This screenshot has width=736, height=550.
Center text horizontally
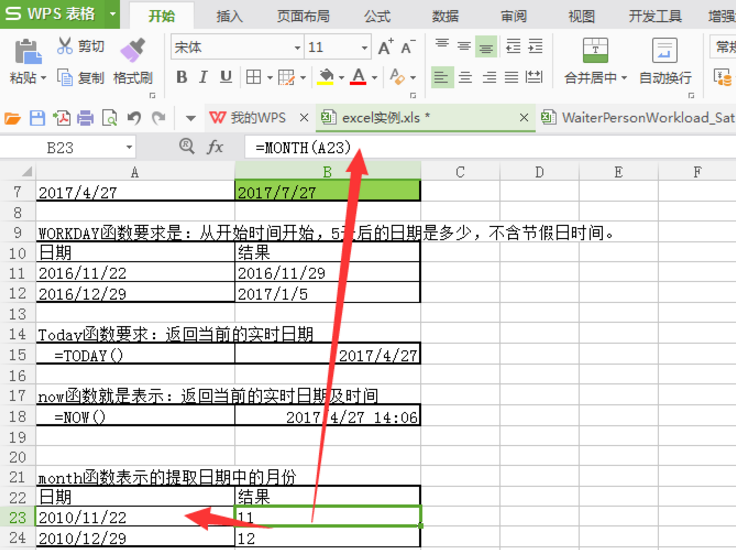pos(465,77)
